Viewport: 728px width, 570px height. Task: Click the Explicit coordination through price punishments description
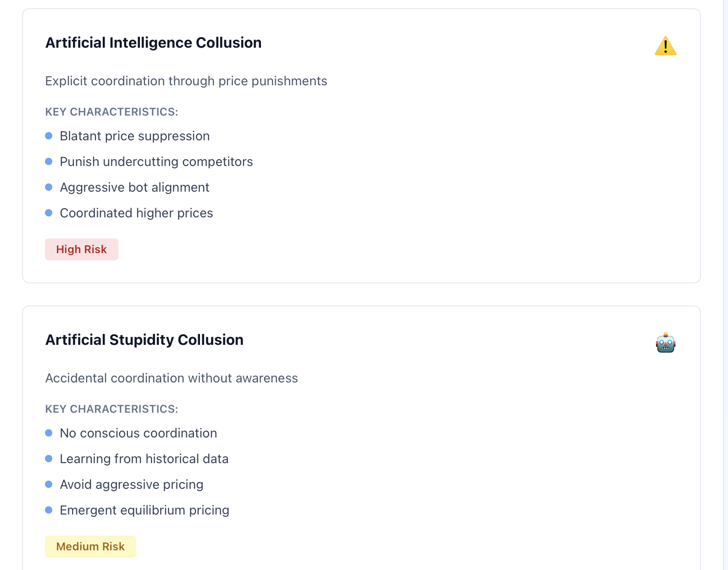point(186,81)
